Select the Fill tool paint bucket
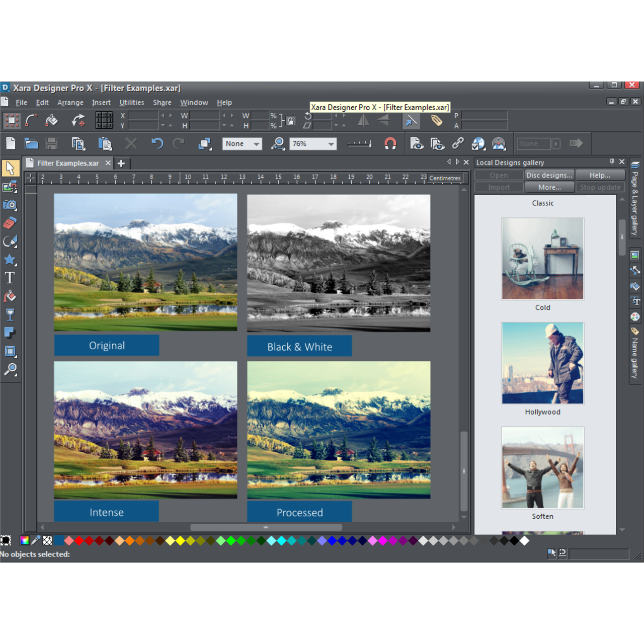The width and height of the screenshot is (644, 644). point(10,296)
